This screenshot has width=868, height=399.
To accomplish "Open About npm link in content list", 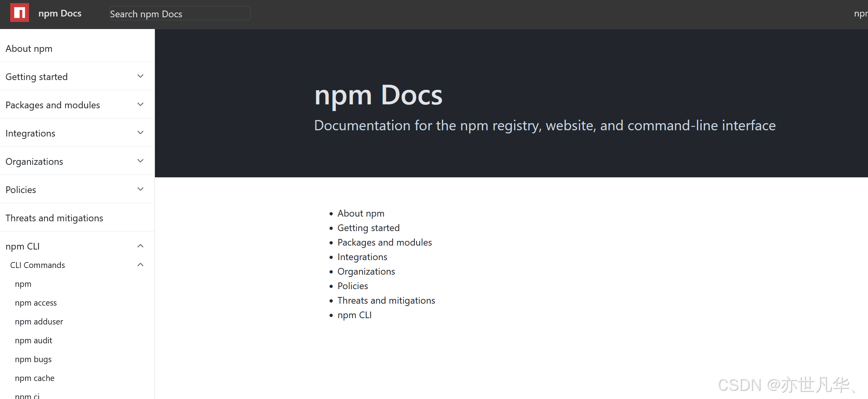I will pos(361,213).
